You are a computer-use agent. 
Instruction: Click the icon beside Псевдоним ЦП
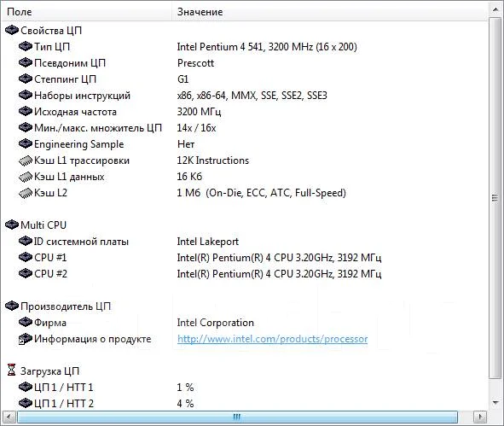26,62
